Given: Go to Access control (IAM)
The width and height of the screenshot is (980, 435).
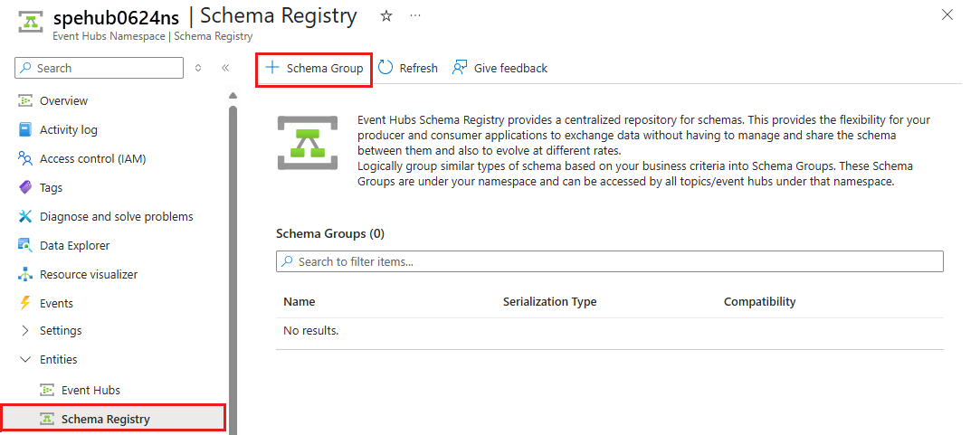Looking at the screenshot, I should click(93, 159).
